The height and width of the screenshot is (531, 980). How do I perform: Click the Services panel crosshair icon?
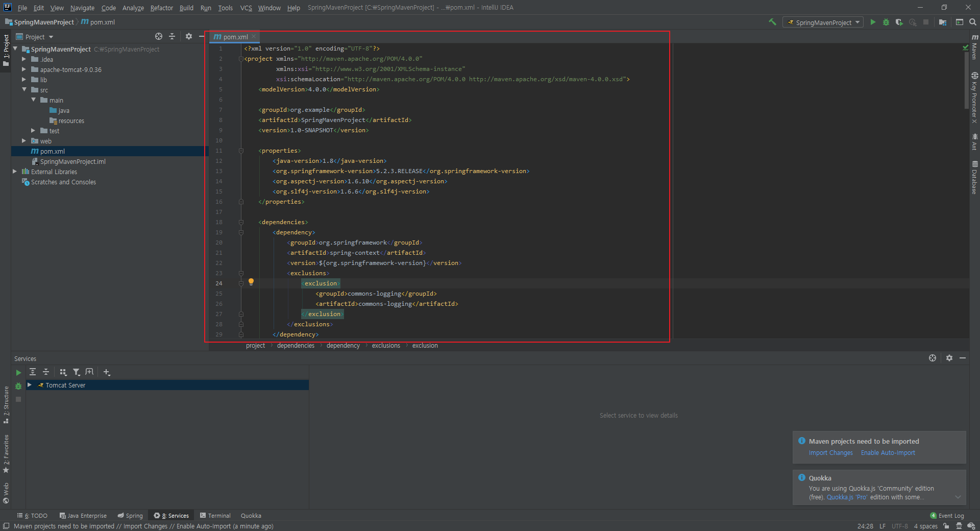[933, 358]
